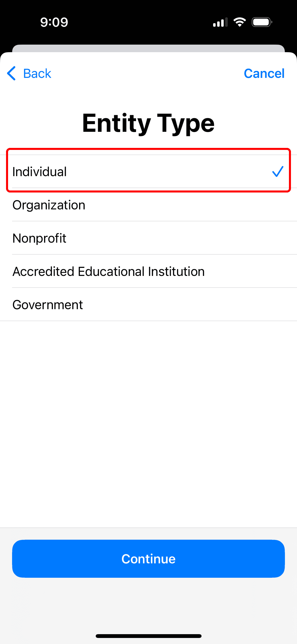The height and width of the screenshot is (644, 297).
Task: Tap the Wi-Fi status icon
Action: (239, 22)
